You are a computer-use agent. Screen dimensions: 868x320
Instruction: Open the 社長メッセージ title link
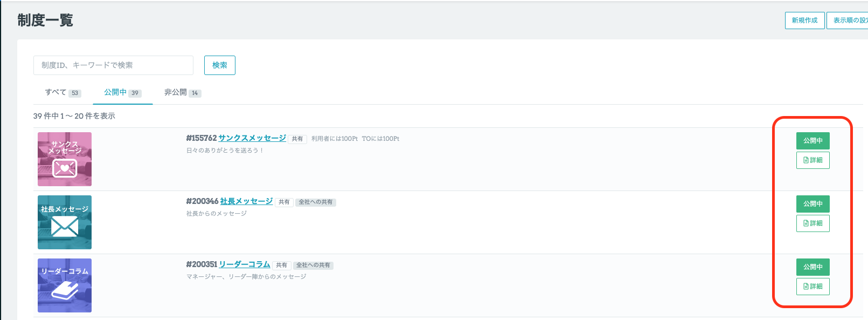[246, 201]
